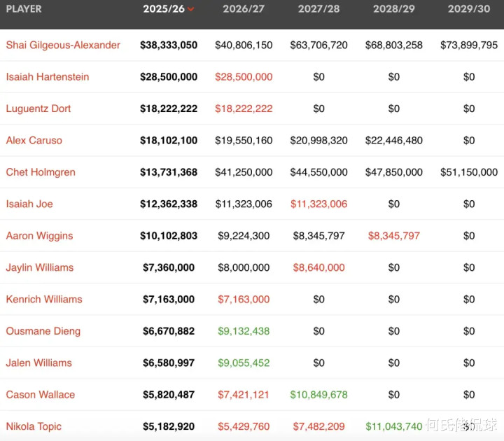Click the PLAYER column header
504x441 pixels.
click(x=24, y=9)
